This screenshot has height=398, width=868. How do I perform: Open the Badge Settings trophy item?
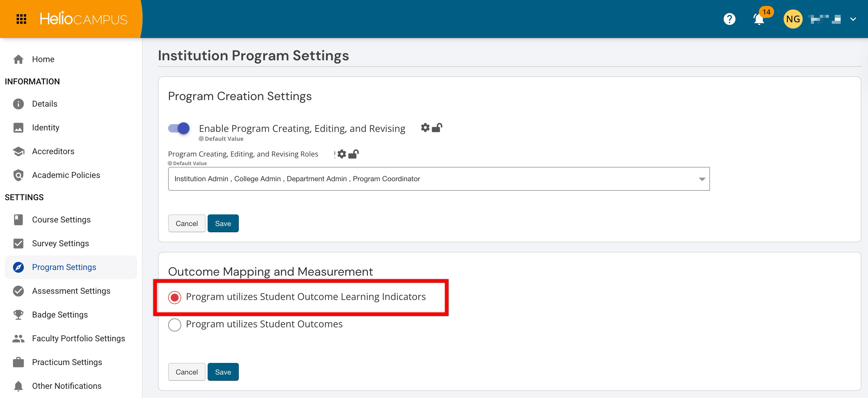pos(60,315)
